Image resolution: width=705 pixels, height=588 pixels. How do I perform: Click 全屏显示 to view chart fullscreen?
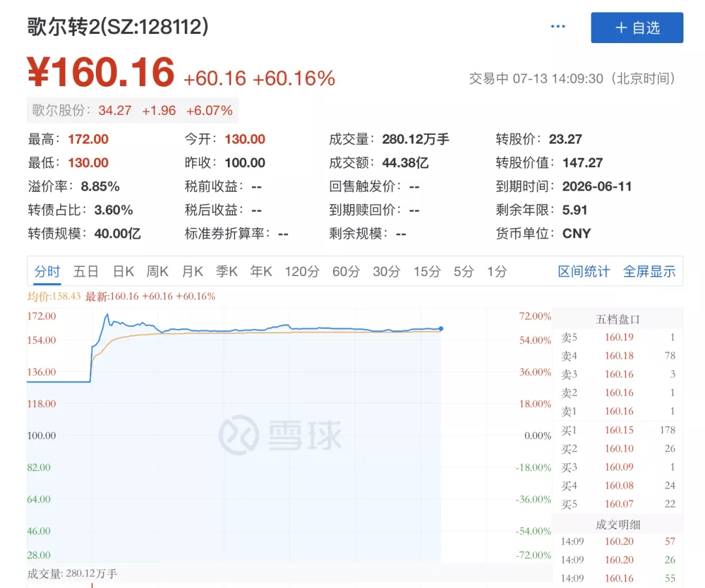650,271
